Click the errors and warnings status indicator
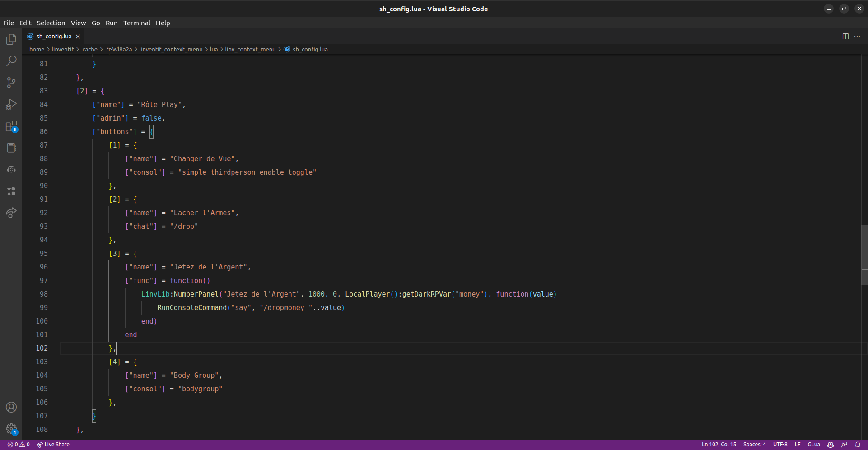This screenshot has height=450, width=868. pos(19,445)
